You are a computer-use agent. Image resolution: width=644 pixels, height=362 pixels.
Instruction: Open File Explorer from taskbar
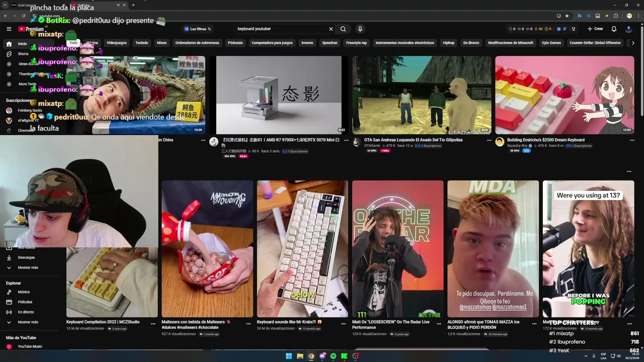click(x=300, y=356)
